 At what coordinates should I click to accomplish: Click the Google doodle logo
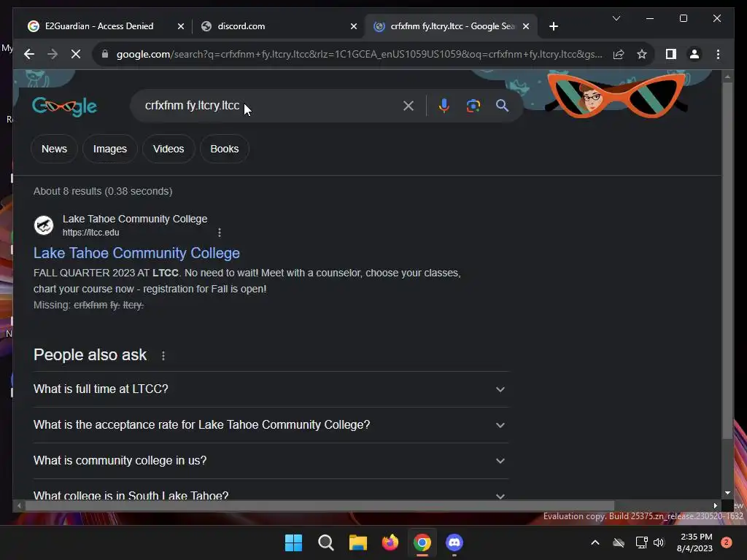pyautogui.click(x=64, y=106)
